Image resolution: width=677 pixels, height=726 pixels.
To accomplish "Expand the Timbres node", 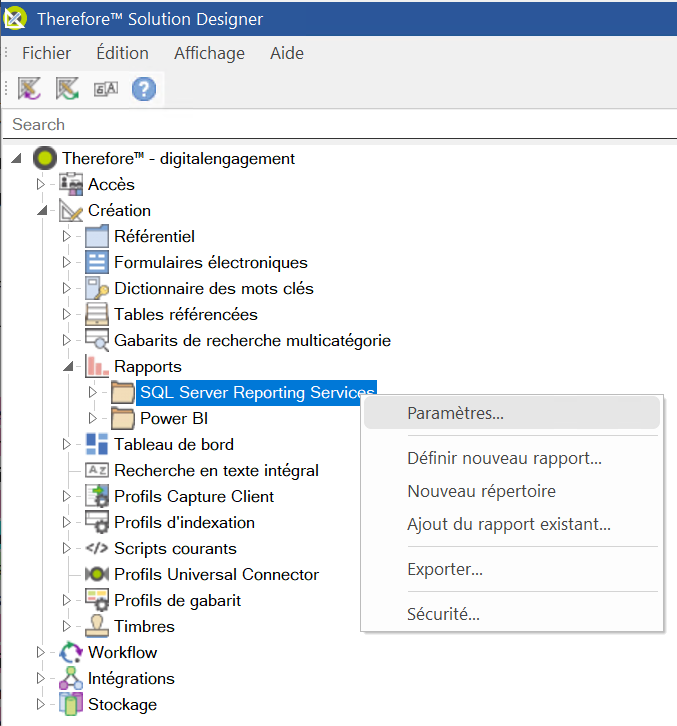I will (67, 626).
